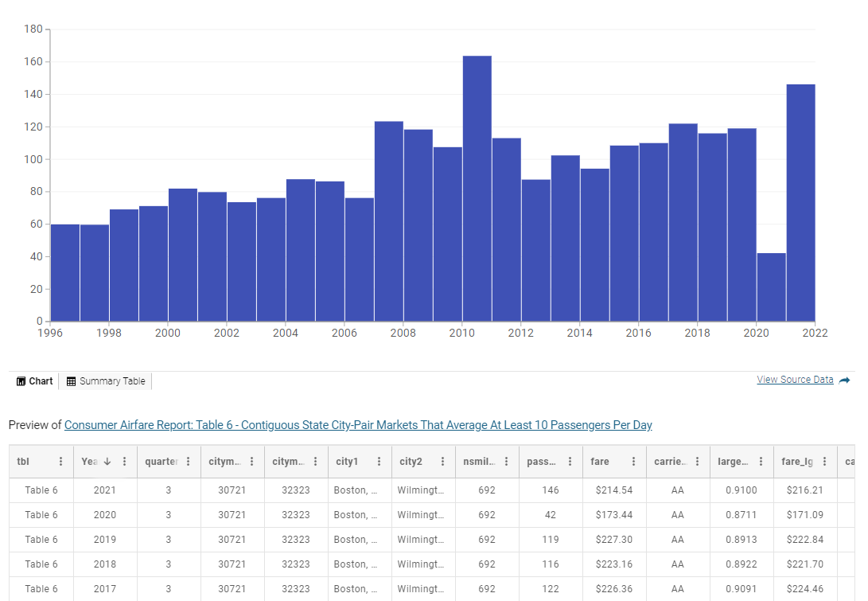Open the quarter column kebab menu
The image size is (868, 601).
tap(189, 462)
